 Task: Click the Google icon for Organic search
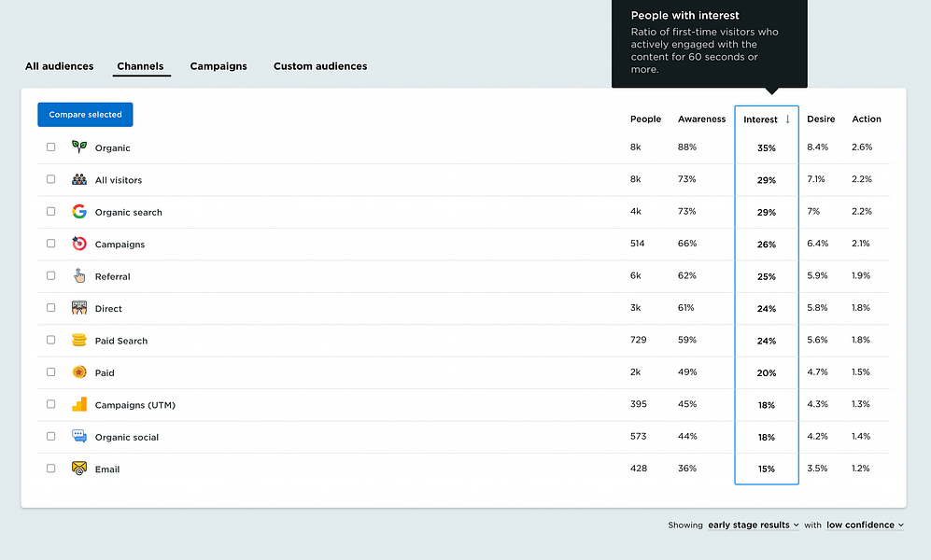(x=79, y=212)
